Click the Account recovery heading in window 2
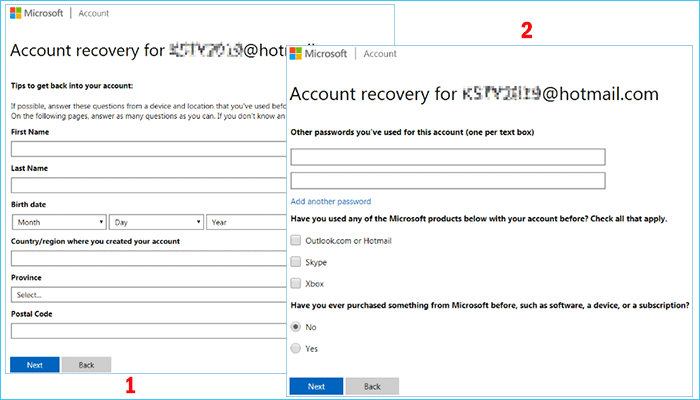 point(474,94)
